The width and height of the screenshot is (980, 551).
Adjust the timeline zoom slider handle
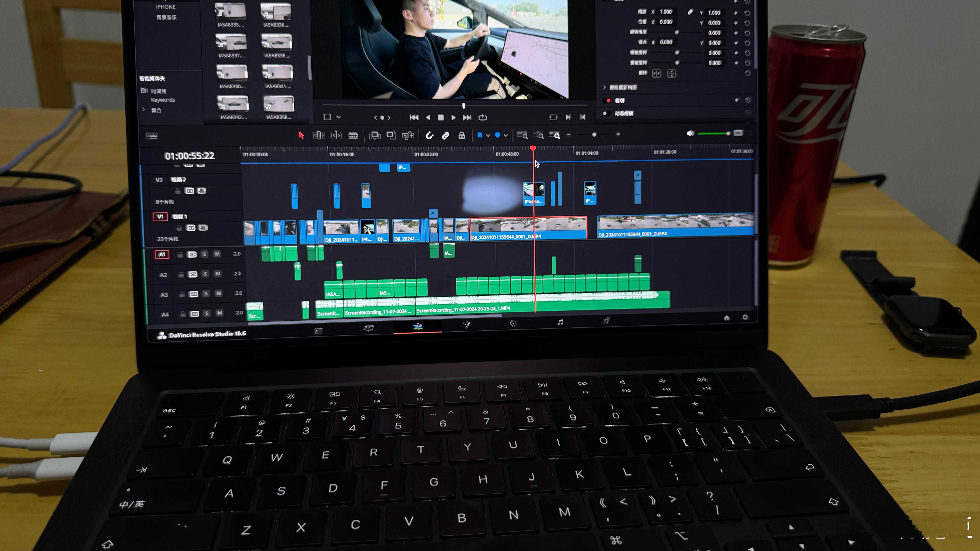pos(594,135)
